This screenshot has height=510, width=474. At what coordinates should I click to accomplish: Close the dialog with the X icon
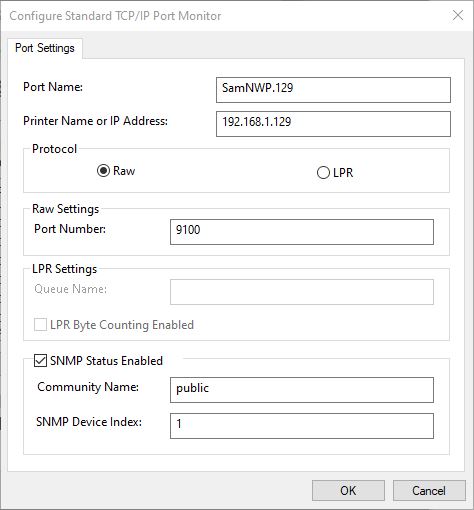[x=458, y=15]
